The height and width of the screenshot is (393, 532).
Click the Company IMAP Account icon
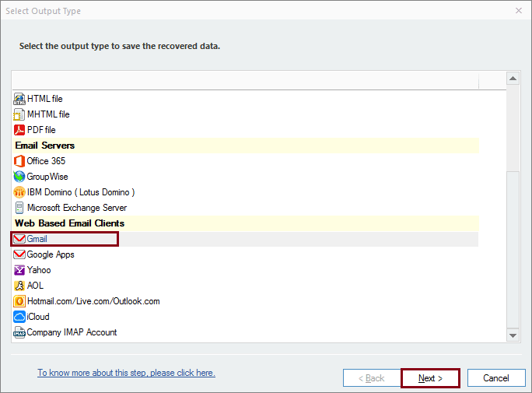tap(19, 332)
